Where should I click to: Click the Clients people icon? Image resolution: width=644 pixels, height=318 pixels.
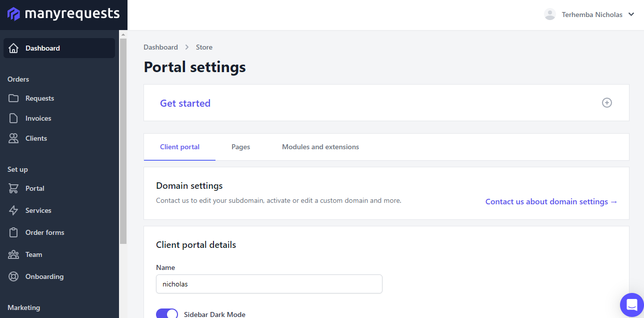click(14, 138)
